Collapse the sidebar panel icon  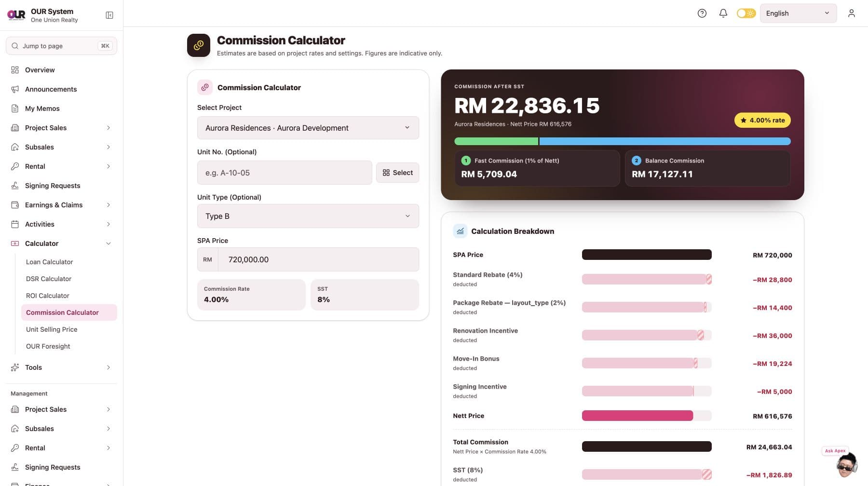pos(109,15)
